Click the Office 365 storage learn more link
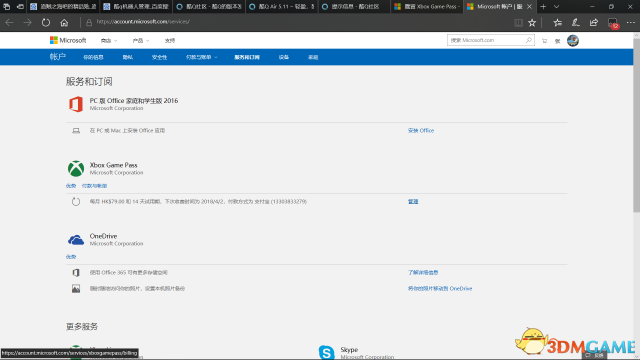 (x=423, y=272)
